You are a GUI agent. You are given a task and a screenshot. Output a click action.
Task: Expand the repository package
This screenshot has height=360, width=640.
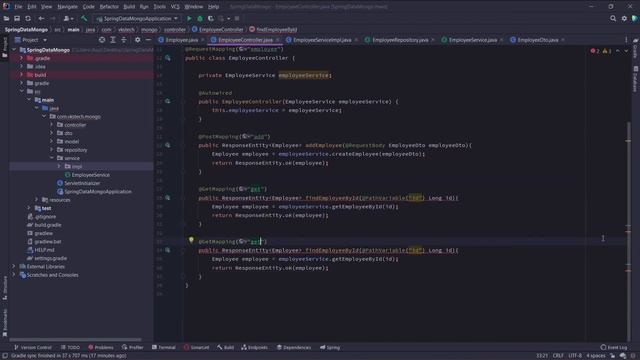click(x=52, y=150)
